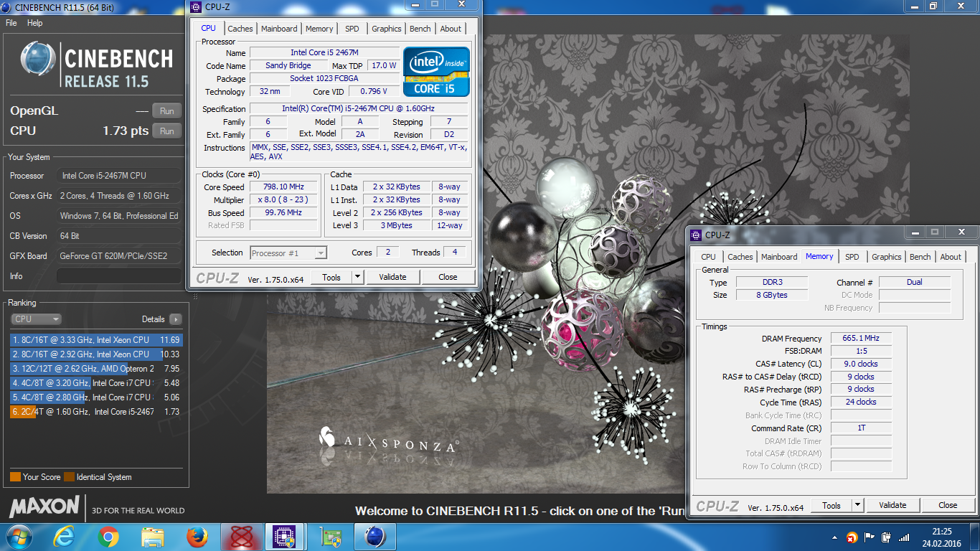Click Tools button in CPU-Z CPU window
980x551 pixels.
(x=331, y=277)
